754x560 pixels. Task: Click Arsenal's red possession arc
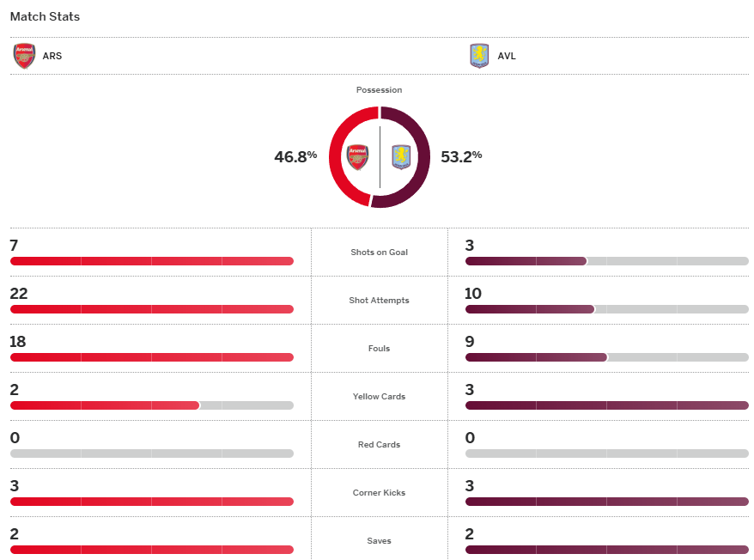click(336, 157)
